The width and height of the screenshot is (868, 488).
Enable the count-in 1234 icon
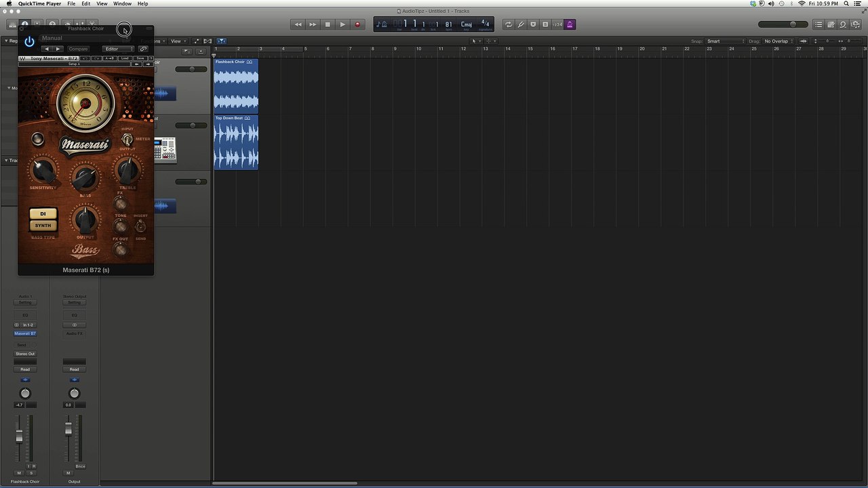pos(557,24)
